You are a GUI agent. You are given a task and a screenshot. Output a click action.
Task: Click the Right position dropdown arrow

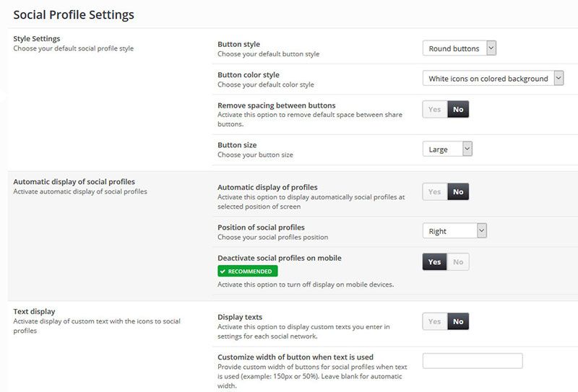pos(482,231)
